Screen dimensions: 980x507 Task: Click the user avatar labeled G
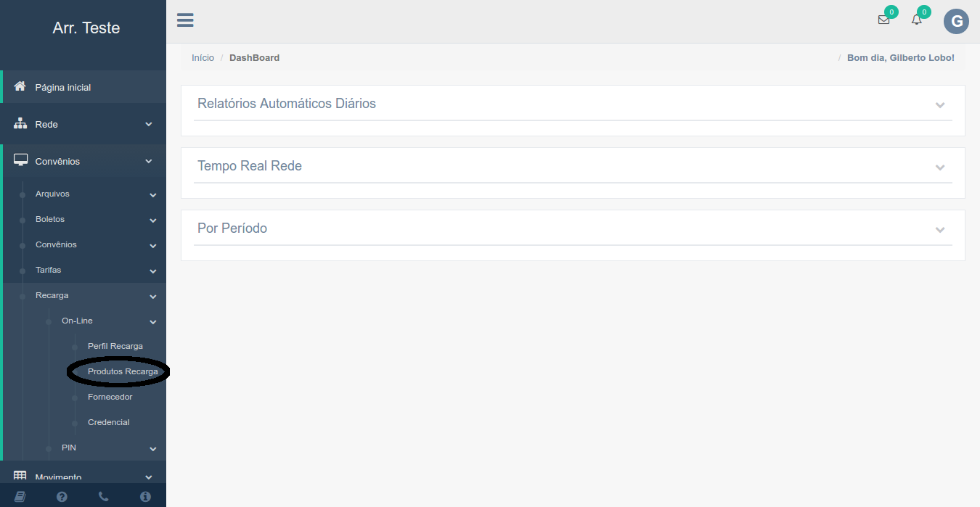tap(956, 21)
